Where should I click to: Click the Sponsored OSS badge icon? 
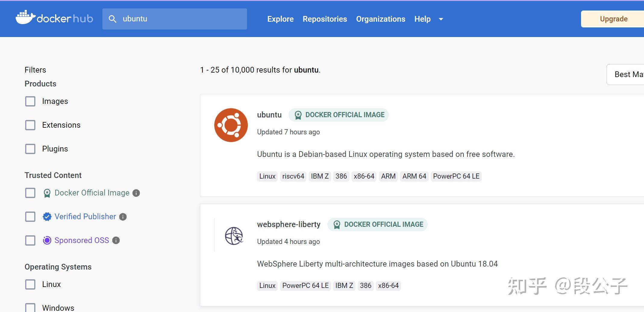47,240
